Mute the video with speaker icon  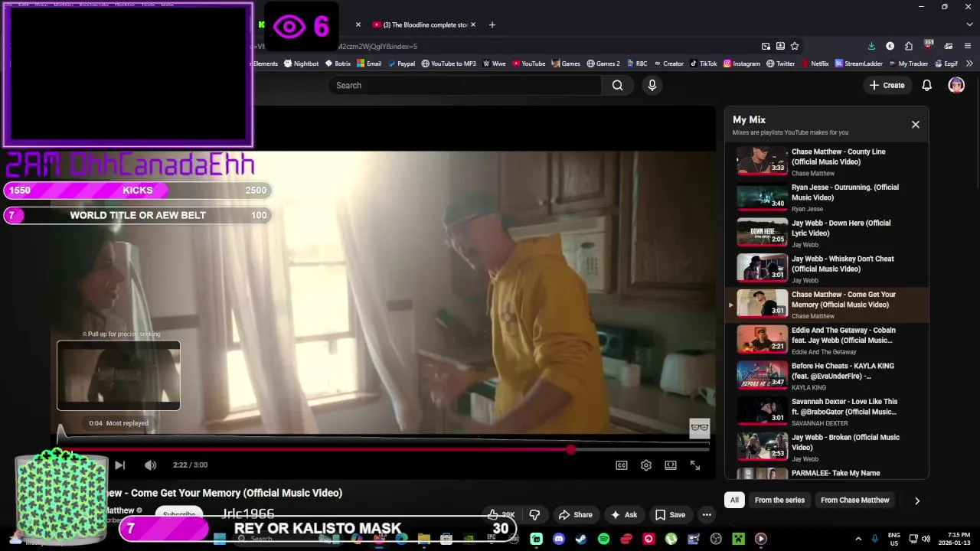(150, 465)
